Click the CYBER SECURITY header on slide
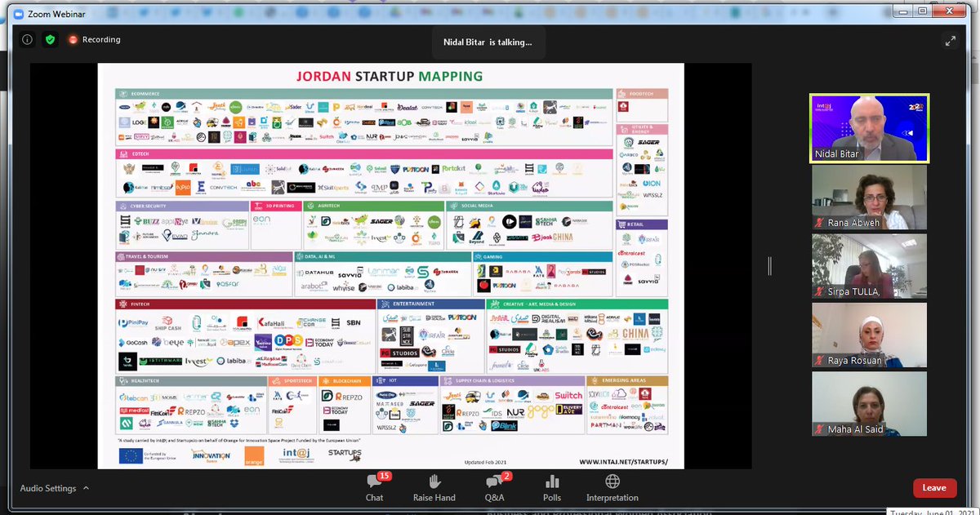The image size is (980, 515). 181,206
